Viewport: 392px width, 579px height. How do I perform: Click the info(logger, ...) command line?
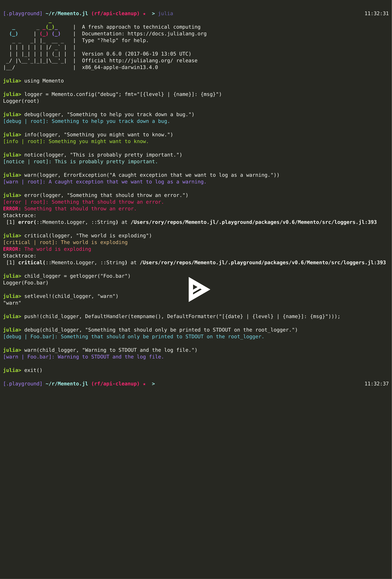click(x=88, y=135)
